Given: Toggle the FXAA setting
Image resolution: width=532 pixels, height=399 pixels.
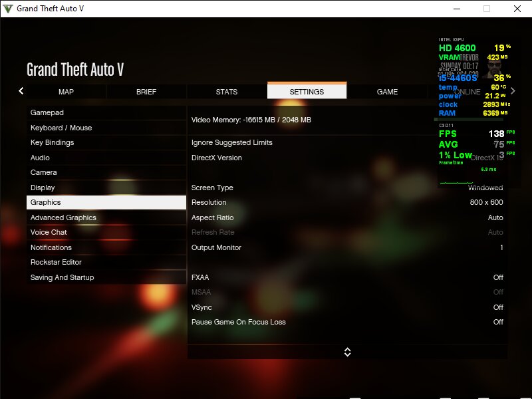Looking at the screenshot, I should coord(347,277).
